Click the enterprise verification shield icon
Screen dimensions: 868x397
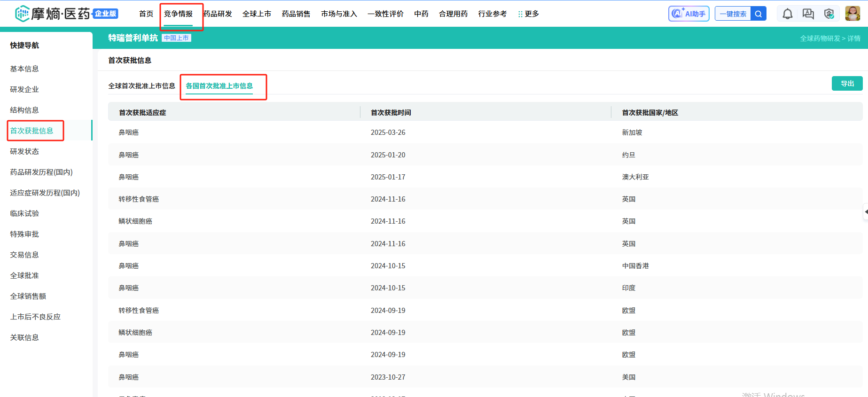click(x=829, y=14)
